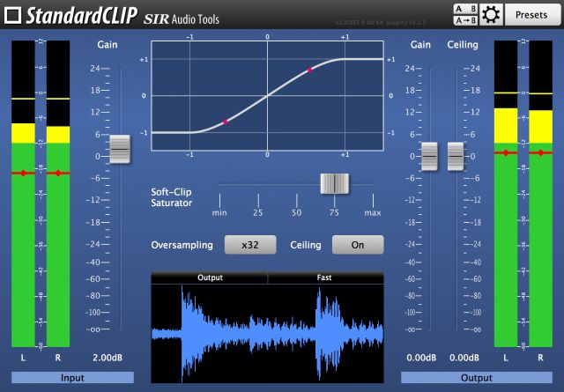Image resolution: width=564 pixels, height=392 pixels.
Task: Click the 2.00dB input gain value
Action: point(108,358)
